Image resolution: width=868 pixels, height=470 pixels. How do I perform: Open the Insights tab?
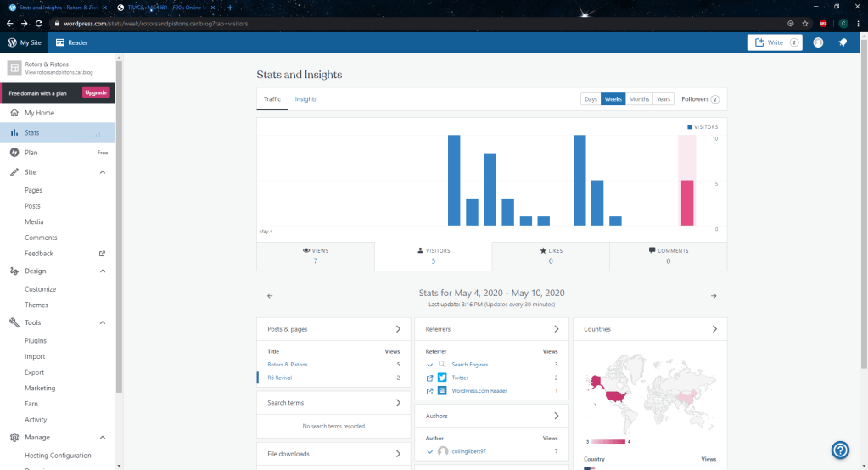click(305, 99)
